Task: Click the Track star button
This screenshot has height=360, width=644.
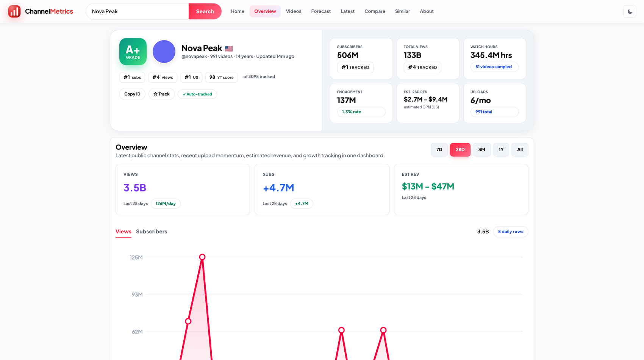Action: coord(161,94)
